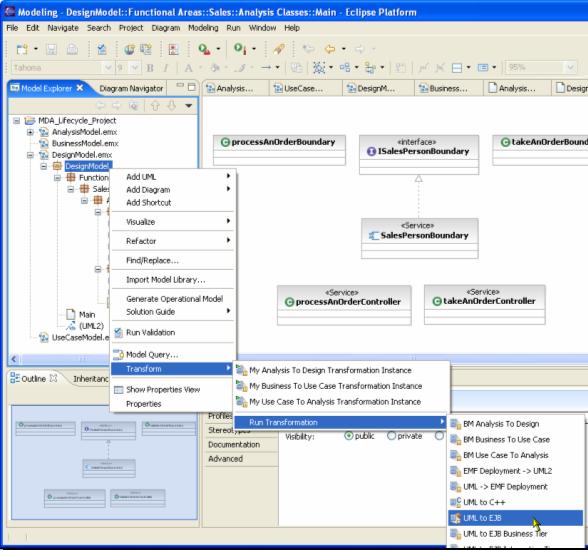Click the External Tools run icon

240,49
